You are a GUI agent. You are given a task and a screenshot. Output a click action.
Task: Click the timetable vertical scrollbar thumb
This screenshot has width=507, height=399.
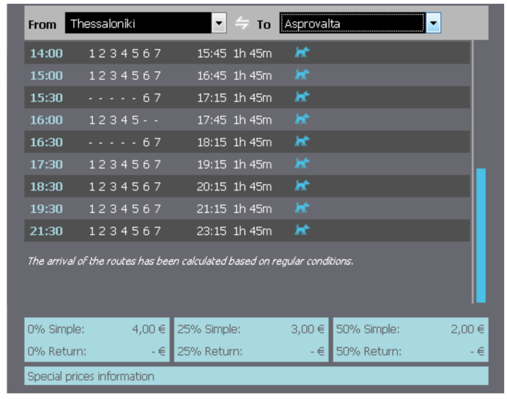pyautogui.click(x=481, y=235)
